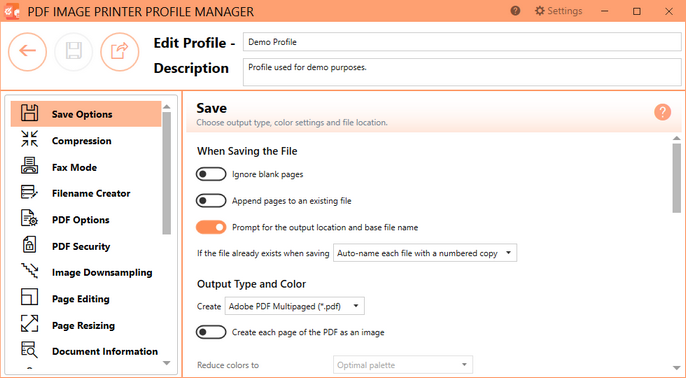Viewport: 686px width, 378px height.
Task: Click the PDF Options document-gear icon
Action: (30, 218)
